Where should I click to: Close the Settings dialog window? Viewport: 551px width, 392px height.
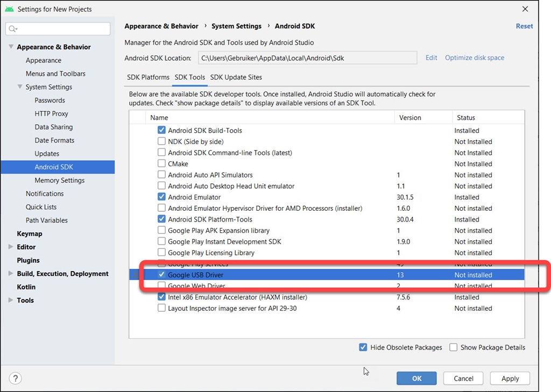click(525, 9)
